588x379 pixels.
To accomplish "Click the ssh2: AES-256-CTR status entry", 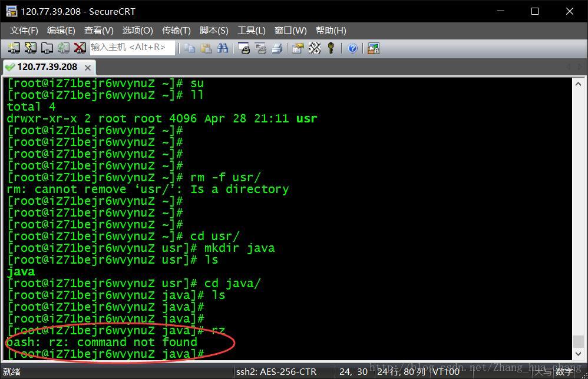I will (276, 371).
